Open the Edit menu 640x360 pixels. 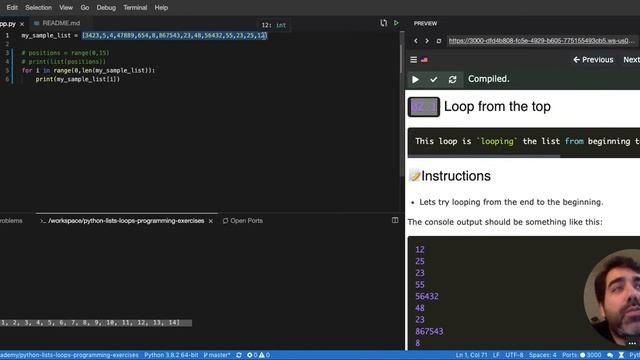[x=12, y=7]
